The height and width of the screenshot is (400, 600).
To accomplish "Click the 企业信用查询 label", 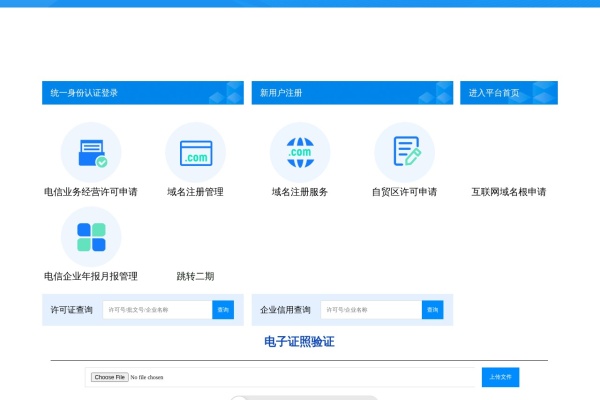I will click(285, 310).
